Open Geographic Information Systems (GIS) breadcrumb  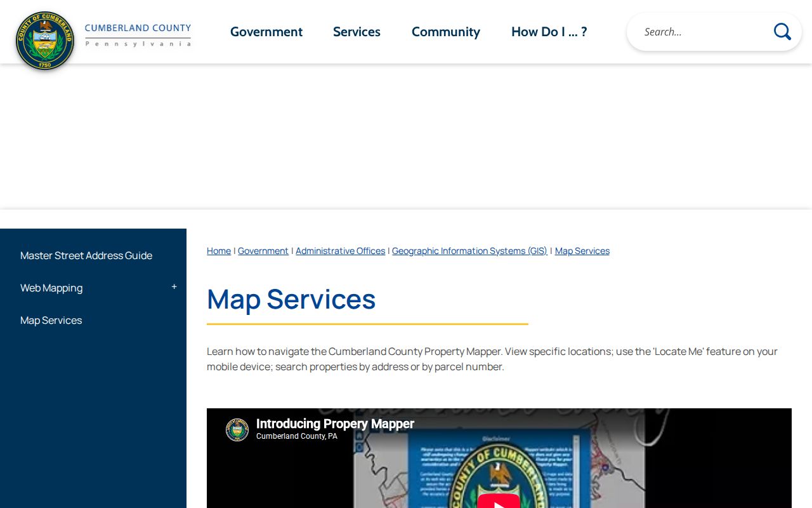click(x=469, y=251)
